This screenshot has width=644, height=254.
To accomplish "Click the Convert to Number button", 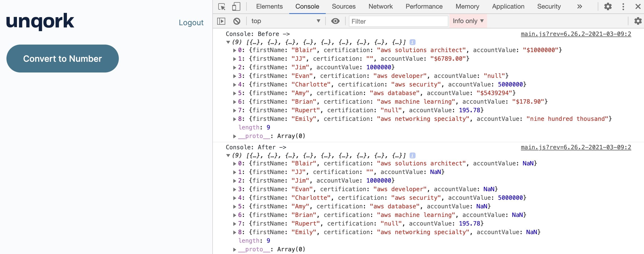I will 63,59.
